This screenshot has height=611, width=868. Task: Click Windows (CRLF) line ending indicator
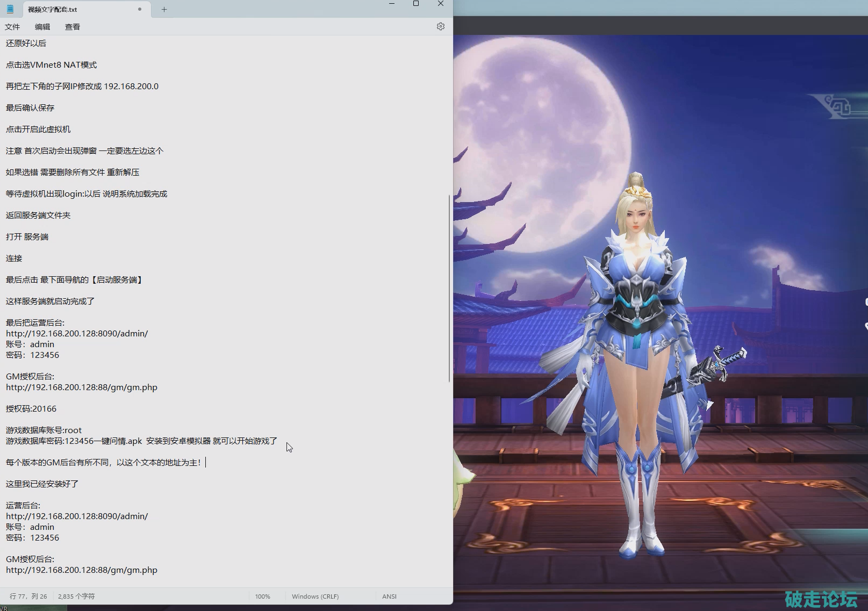point(315,596)
